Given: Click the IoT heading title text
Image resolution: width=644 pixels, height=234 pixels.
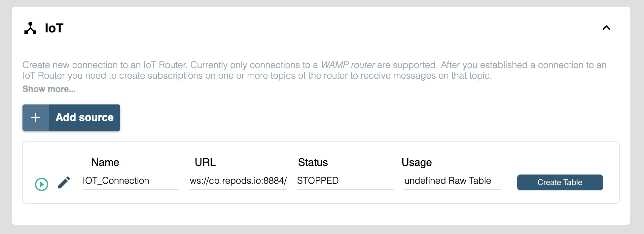Looking at the screenshot, I should 54,28.
